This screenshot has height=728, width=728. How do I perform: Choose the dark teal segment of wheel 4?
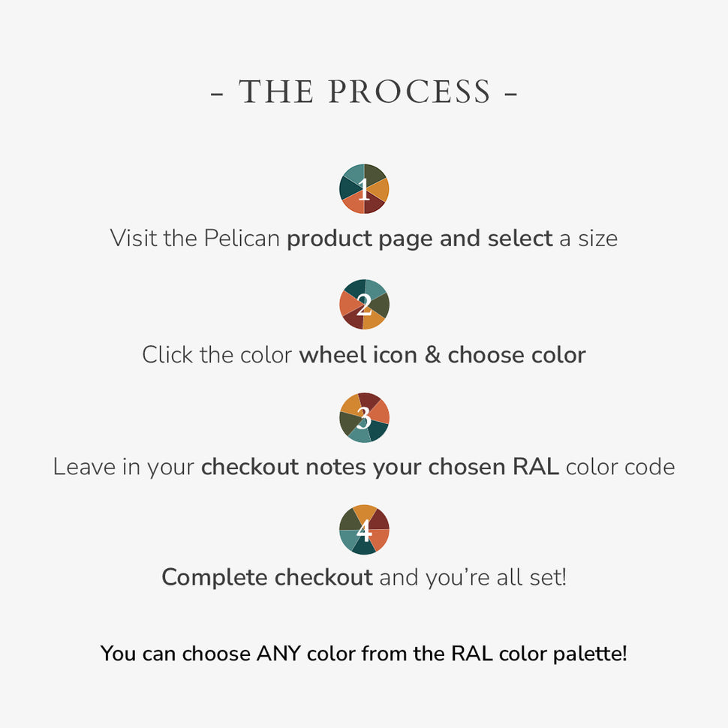[x=364, y=546]
